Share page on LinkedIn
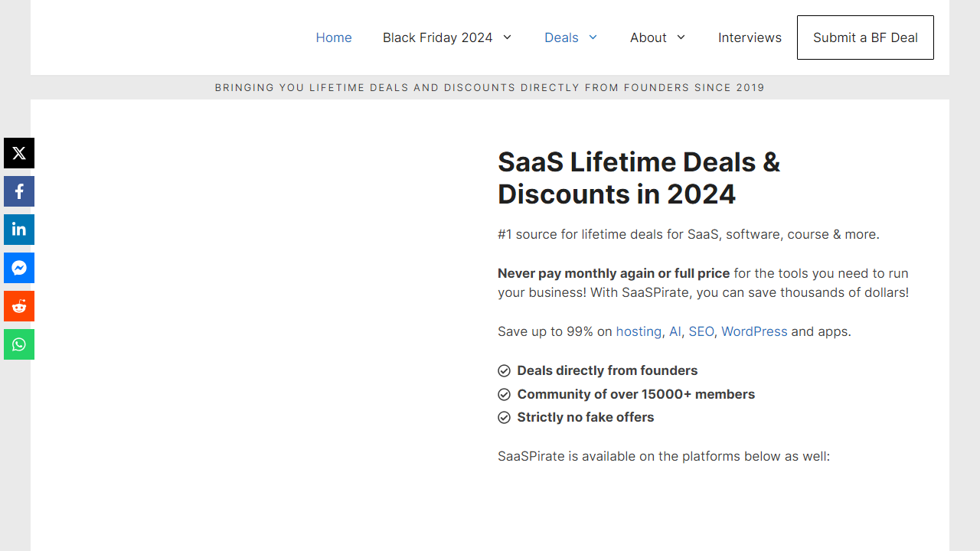Viewport: 980px width, 551px height. pyautogui.click(x=19, y=230)
